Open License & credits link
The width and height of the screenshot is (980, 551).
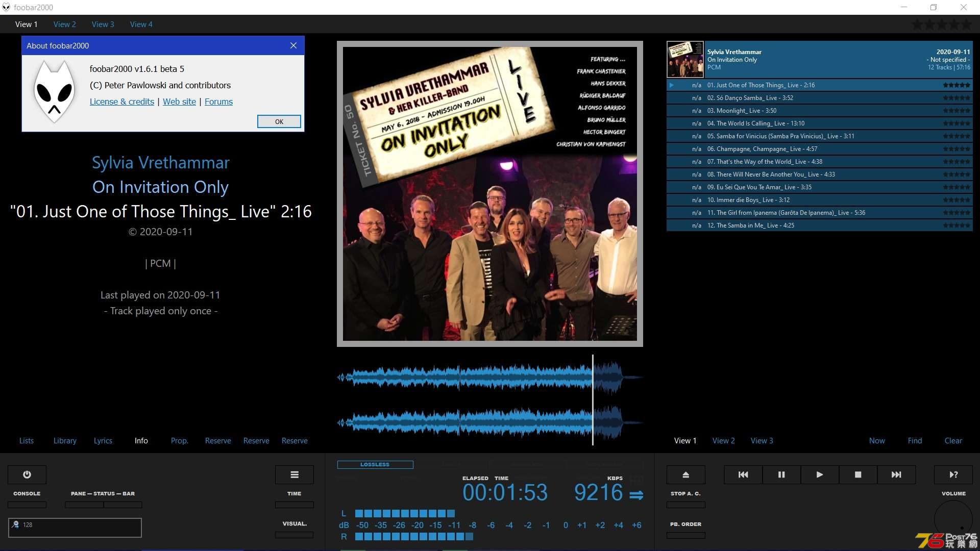coord(122,102)
